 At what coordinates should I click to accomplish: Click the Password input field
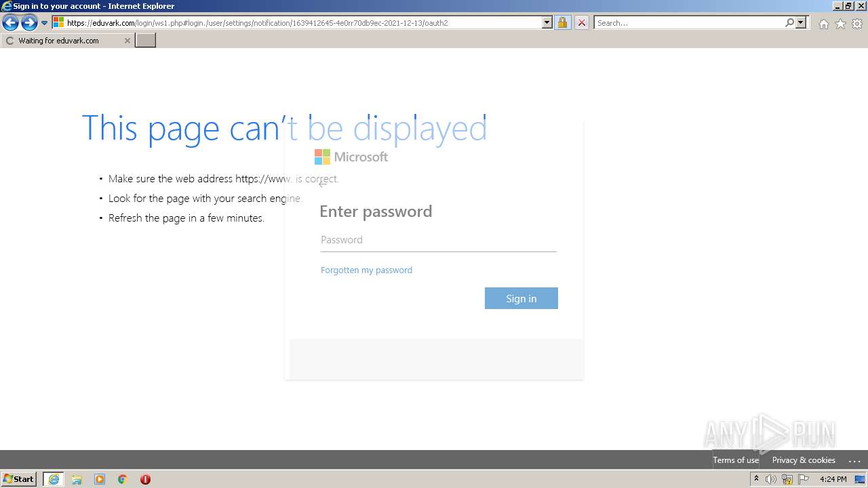pyautogui.click(x=438, y=240)
